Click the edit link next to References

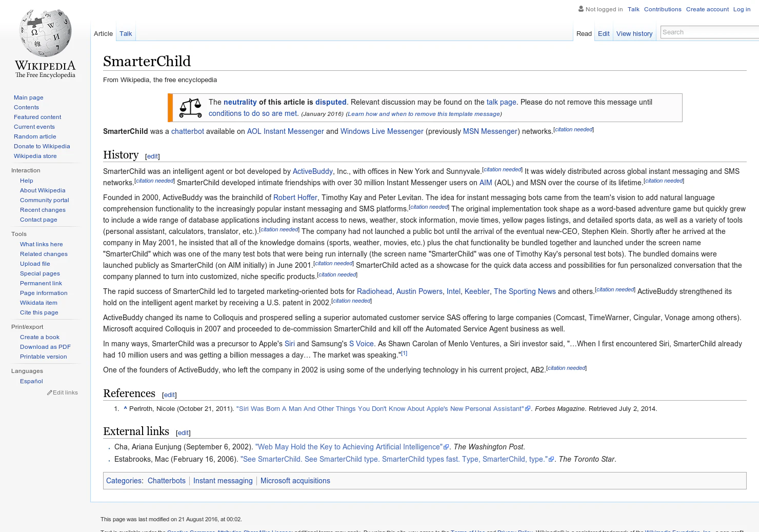pyautogui.click(x=169, y=395)
